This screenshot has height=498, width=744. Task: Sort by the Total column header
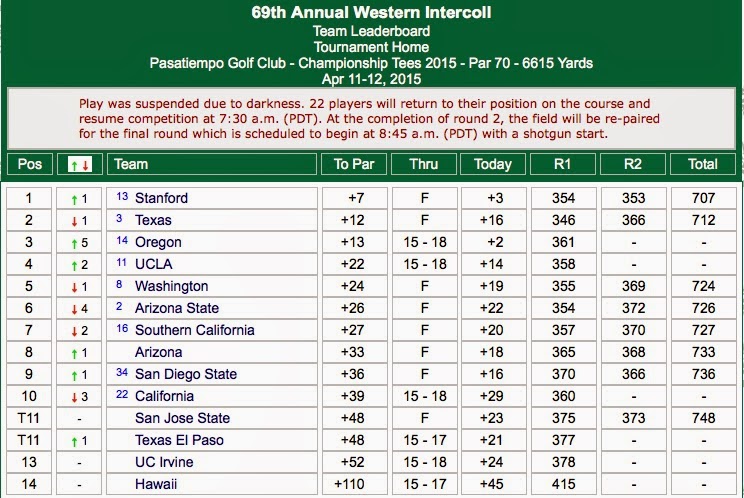click(703, 164)
